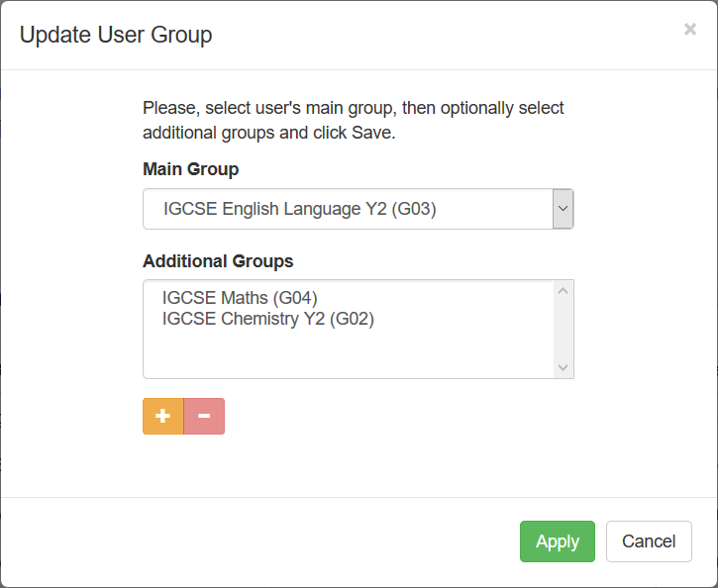
Task: Click the Additional Groups label
Action: (x=218, y=260)
